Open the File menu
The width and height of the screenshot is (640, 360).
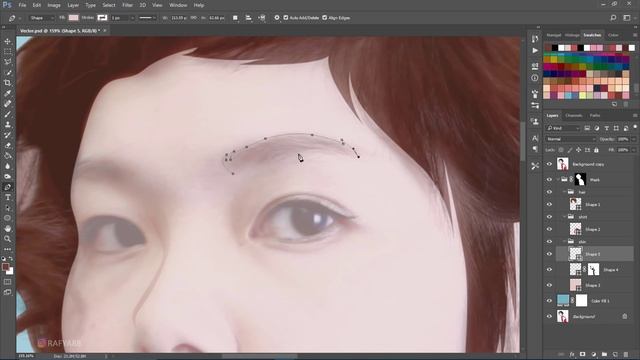(x=22, y=5)
